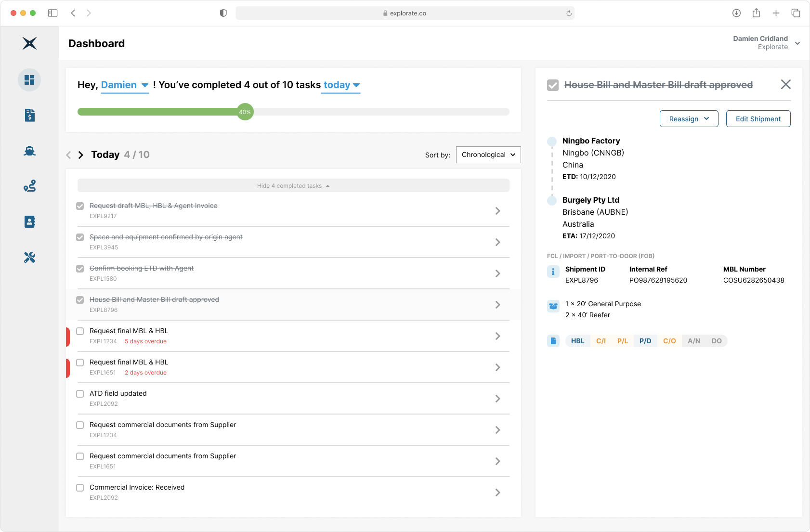Open the tools wrench sidebar icon
The height and width of the screenshot is (532, 810).
(x=29, y=258)
